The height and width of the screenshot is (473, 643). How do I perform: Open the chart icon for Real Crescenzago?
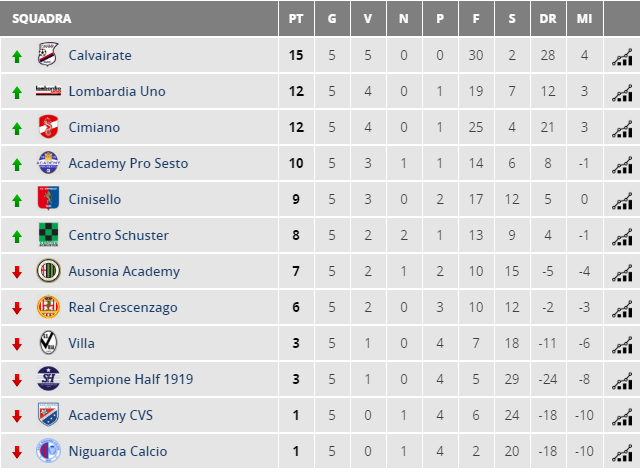pos(622,309)
